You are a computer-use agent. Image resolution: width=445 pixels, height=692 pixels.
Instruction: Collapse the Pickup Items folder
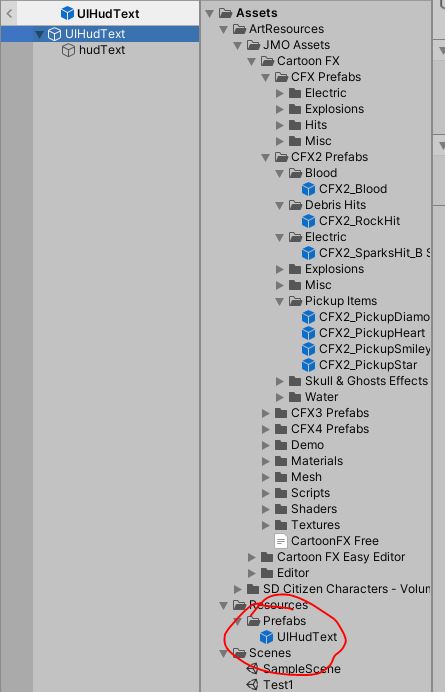279,301
